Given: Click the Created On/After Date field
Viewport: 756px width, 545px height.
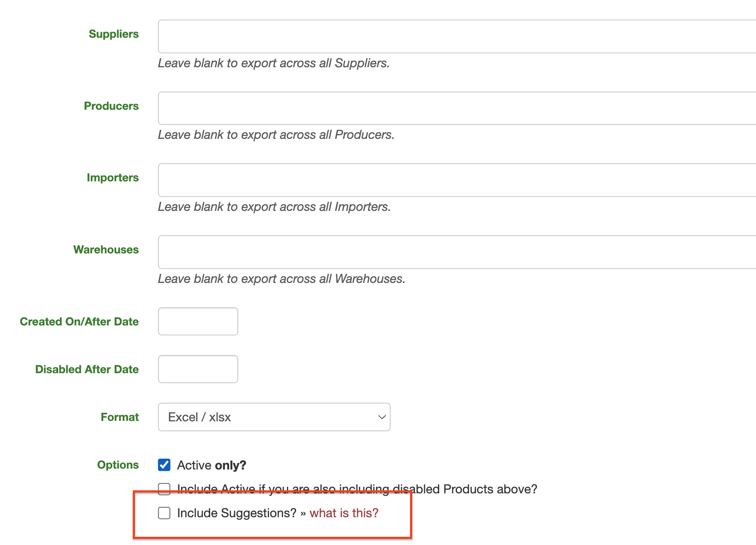Looking at the screenshot, I should 198,322.
